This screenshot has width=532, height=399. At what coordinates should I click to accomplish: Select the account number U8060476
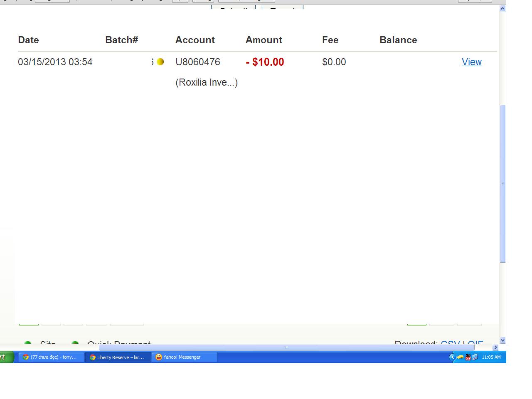click(198, 62)
